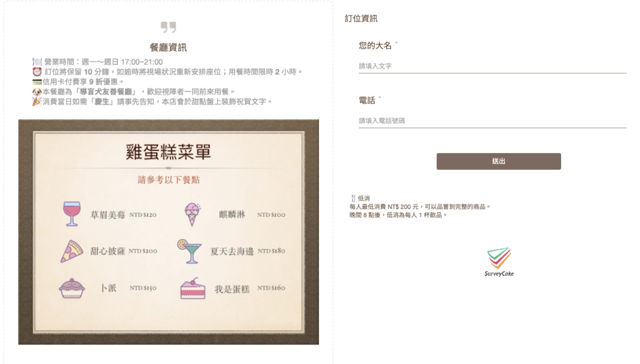Click the 您的大名 name input field

point(492,66)
